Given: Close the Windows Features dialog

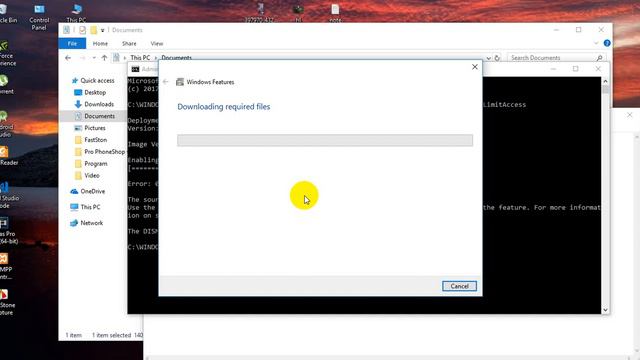Looking at the screenshot, I should coord(475,67).
